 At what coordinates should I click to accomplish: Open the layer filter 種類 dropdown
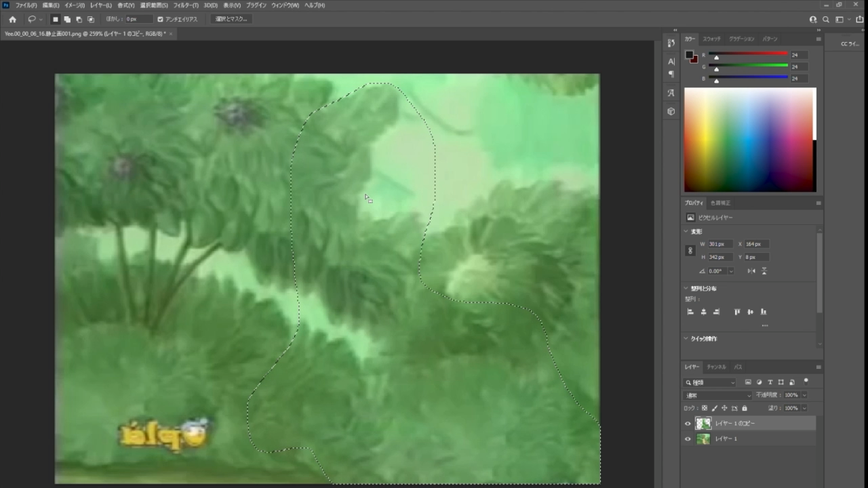pyautogui.click(x=710, y=382)
